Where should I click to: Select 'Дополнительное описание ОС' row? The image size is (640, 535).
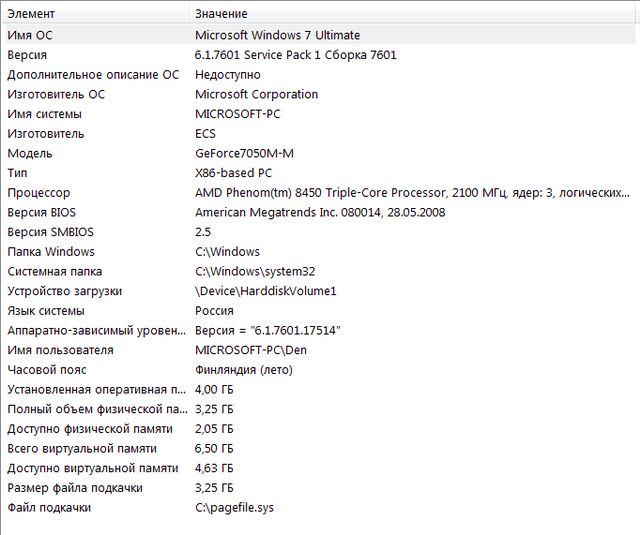click(x=93, y=75)
